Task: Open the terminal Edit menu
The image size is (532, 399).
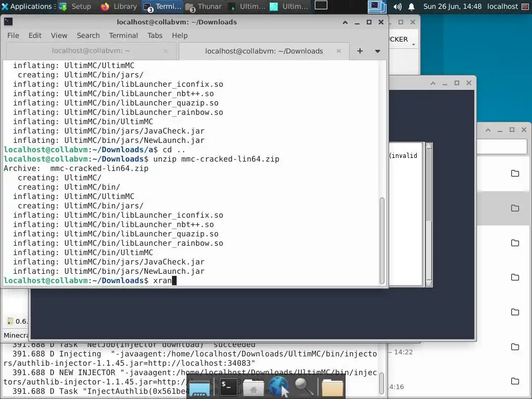Action: (x=35, y=36)
